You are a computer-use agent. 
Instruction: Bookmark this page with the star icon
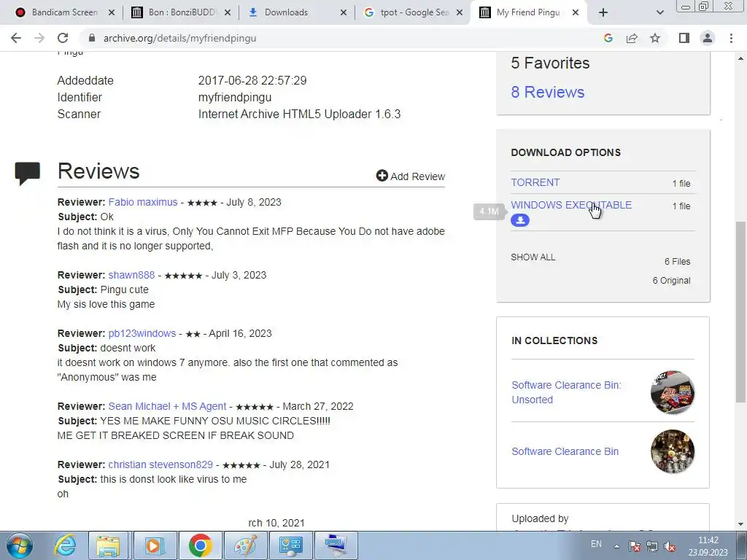tap(655, 38)
